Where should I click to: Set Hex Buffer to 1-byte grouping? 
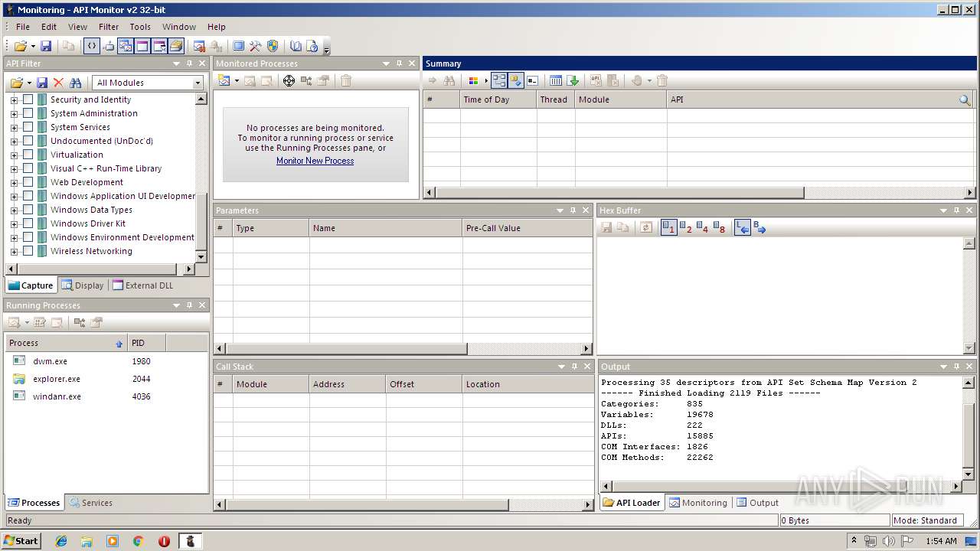pos(668,227)
